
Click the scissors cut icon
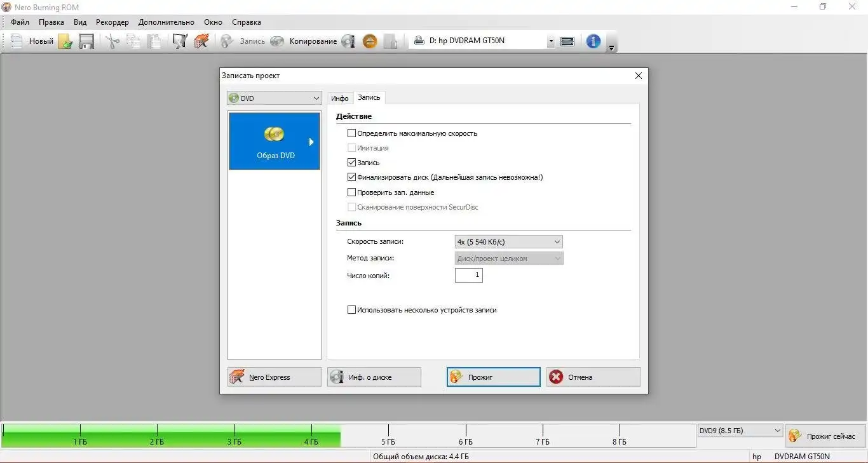[x=112, y=41]
